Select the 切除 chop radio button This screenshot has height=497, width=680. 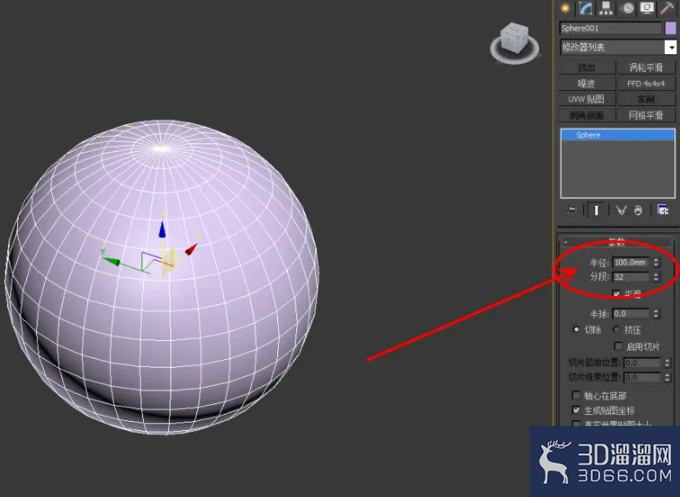(576, 330)
